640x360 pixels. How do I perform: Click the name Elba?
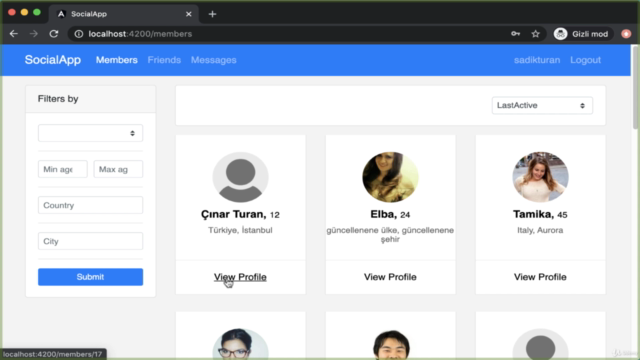383,214
